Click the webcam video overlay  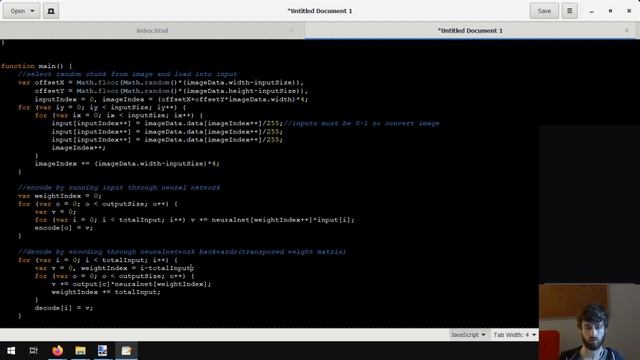pyautogui.click(x=589, y=322)
